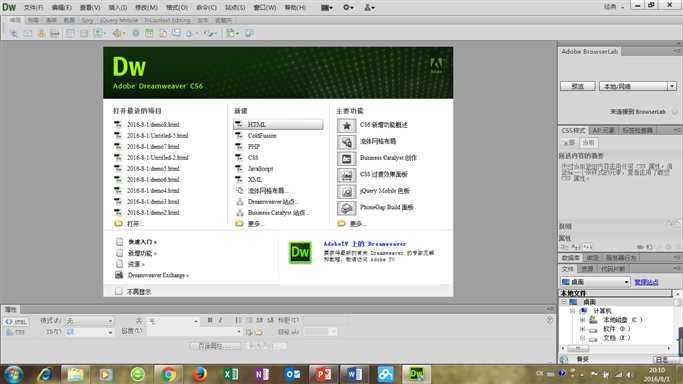
Task: Click the workspace layout icon in menu bar
Action: (327, 7)
